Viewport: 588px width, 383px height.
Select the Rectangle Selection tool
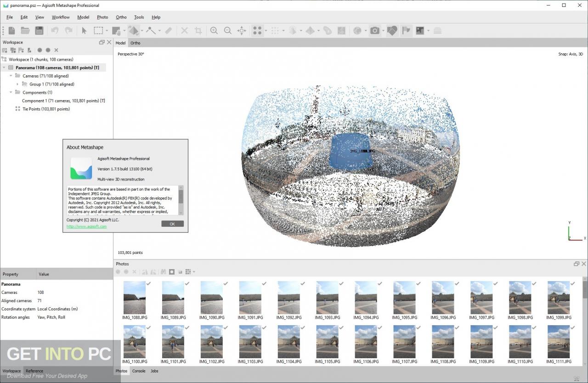coord(98,30)
